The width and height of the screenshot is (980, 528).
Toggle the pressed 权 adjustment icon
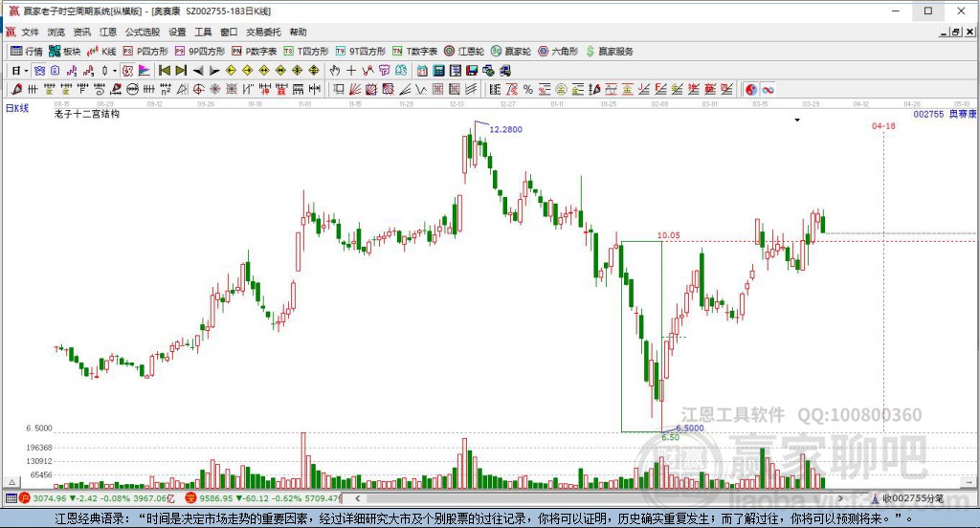pyautogui.click(x=127, y=71)
